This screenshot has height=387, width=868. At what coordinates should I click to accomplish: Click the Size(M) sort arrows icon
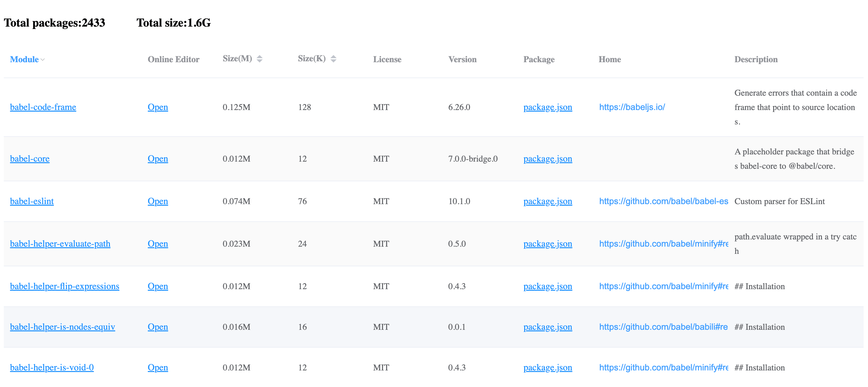tap(260, 59)
